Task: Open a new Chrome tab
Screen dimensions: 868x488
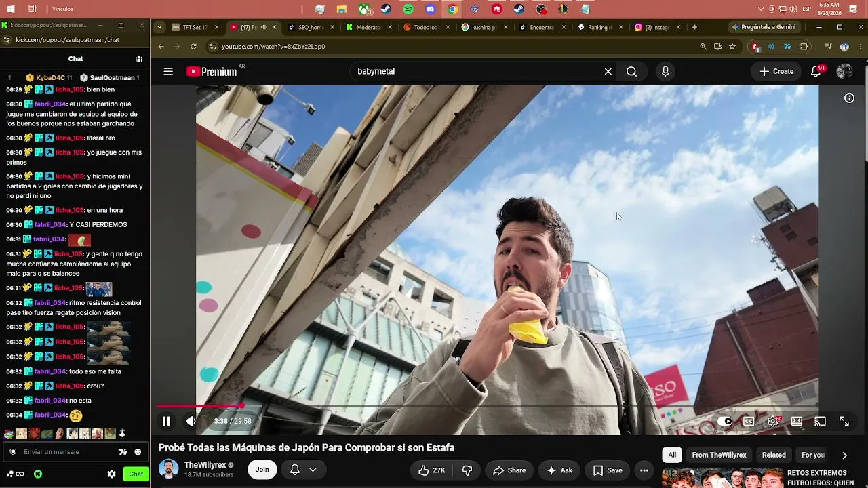Action: pyautogui.click(x=694, y=27)
